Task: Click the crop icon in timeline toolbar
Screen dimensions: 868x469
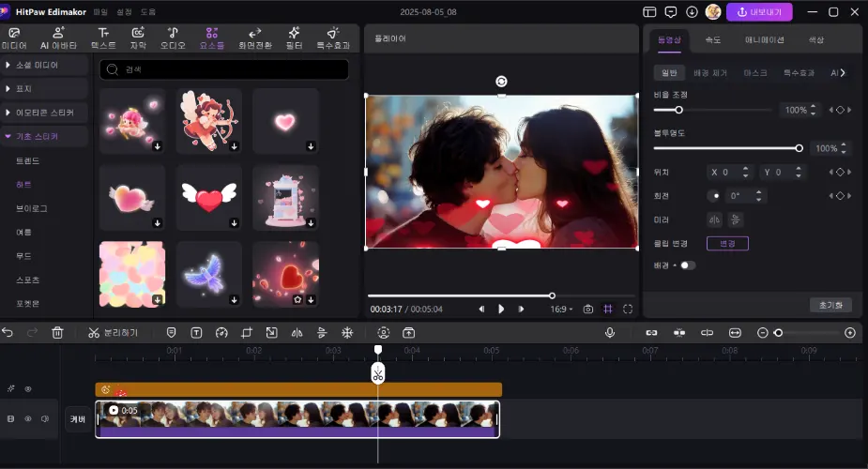Action: 247,332
